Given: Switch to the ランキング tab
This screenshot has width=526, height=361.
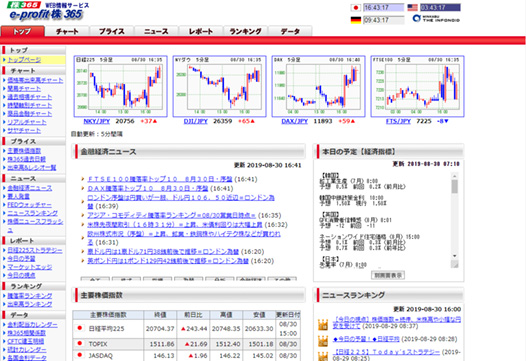Looking at the screenshot, I should 246,31.
